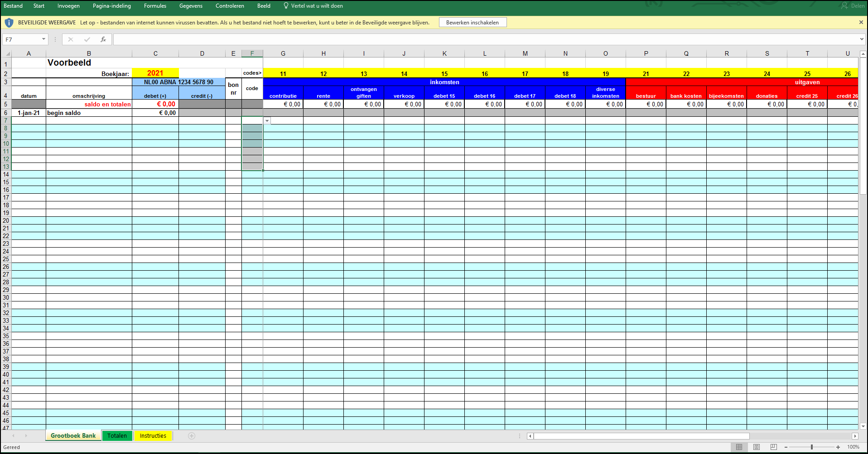The image size is (868, 454).
Task: Click the Bewerken inschakelen button
Action: coord(473,23)
